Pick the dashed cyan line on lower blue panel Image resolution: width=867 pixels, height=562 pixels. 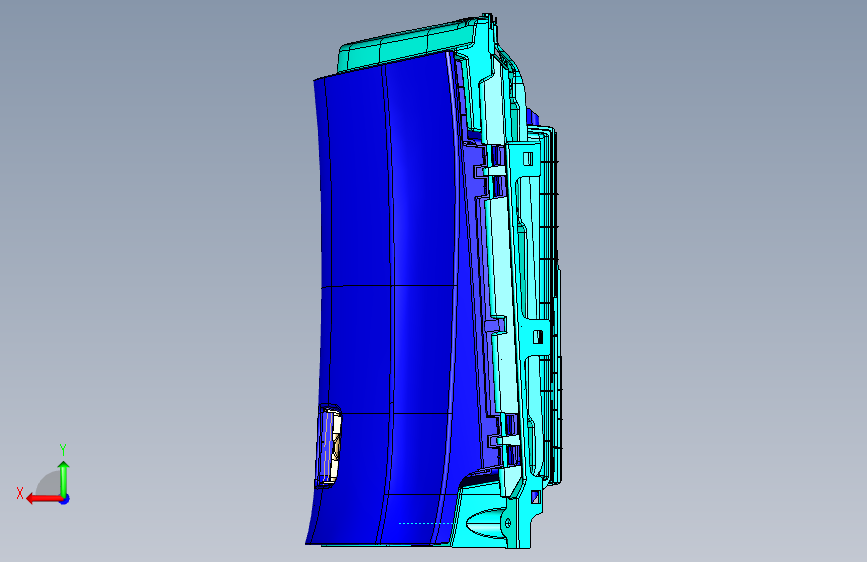(x=426, y=523)
